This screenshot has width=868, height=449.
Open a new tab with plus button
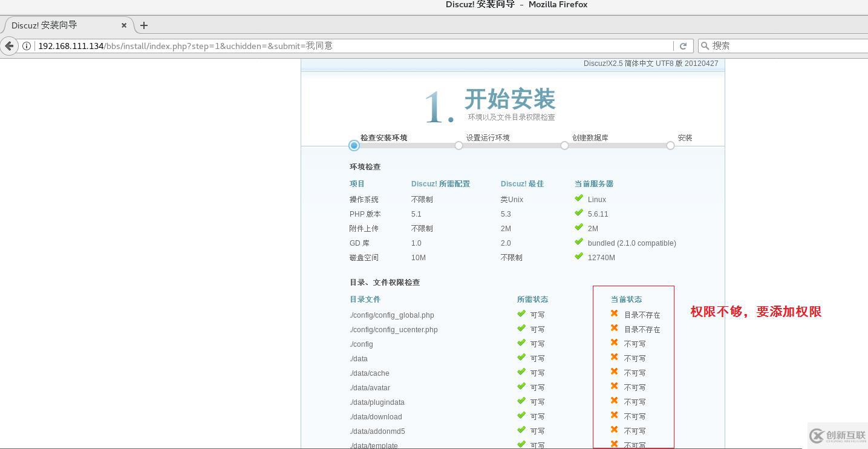(143, 25)
